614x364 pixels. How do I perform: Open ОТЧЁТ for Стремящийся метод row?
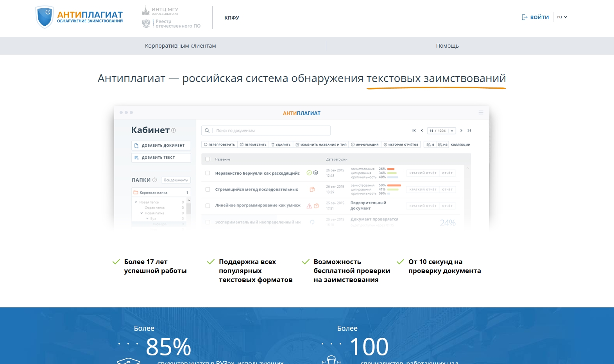[447, 189]
